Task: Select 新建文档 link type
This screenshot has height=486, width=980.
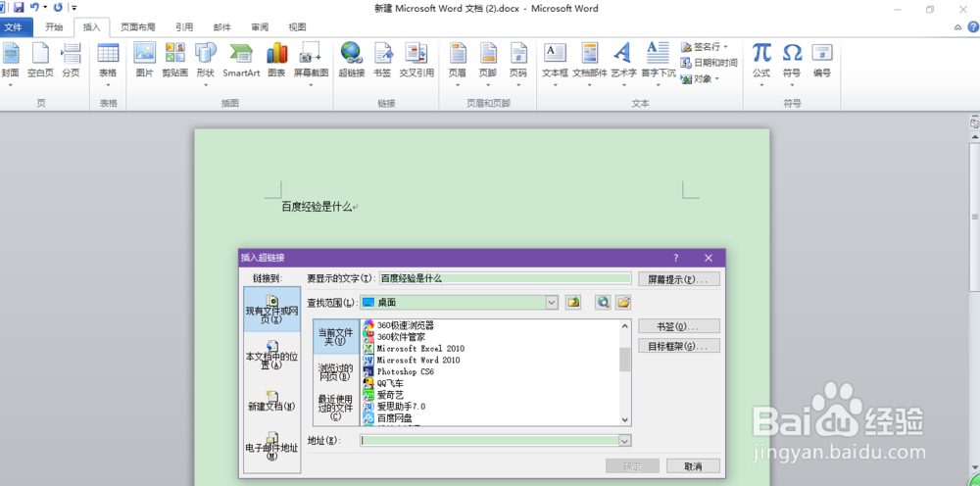Action: pos(271,400)
